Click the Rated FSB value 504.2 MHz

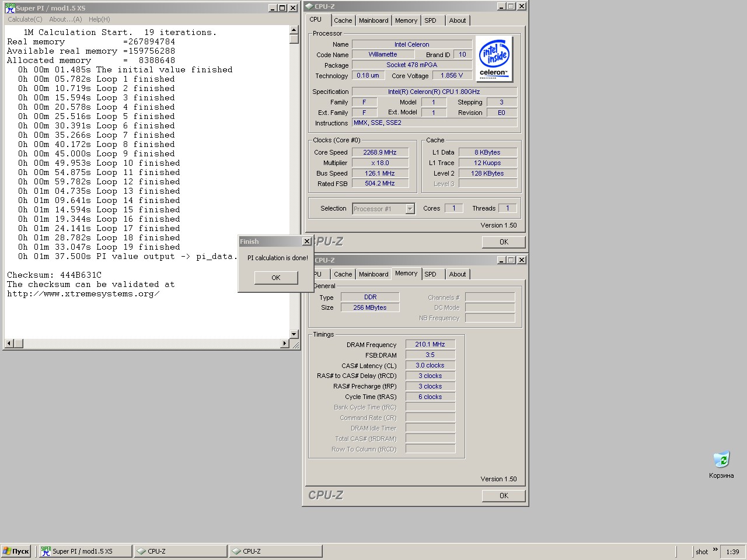click(380, 183)
